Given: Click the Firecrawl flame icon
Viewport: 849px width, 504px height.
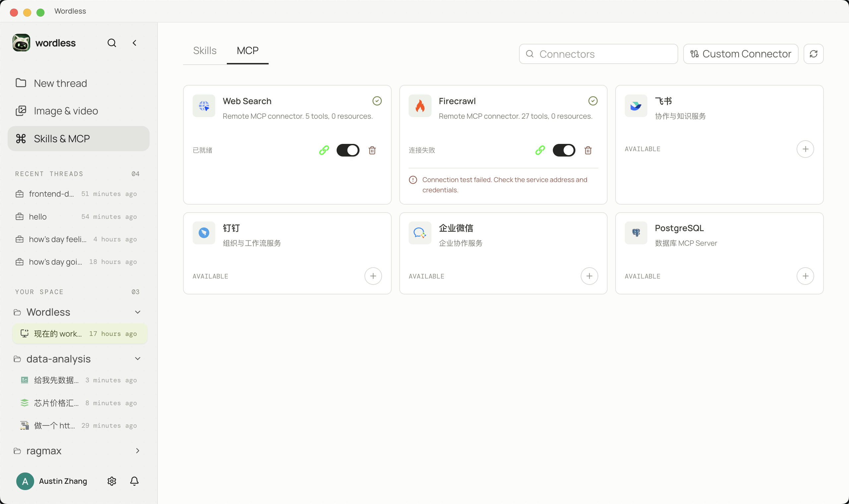Looking at the screenshot, I should 420,106.
